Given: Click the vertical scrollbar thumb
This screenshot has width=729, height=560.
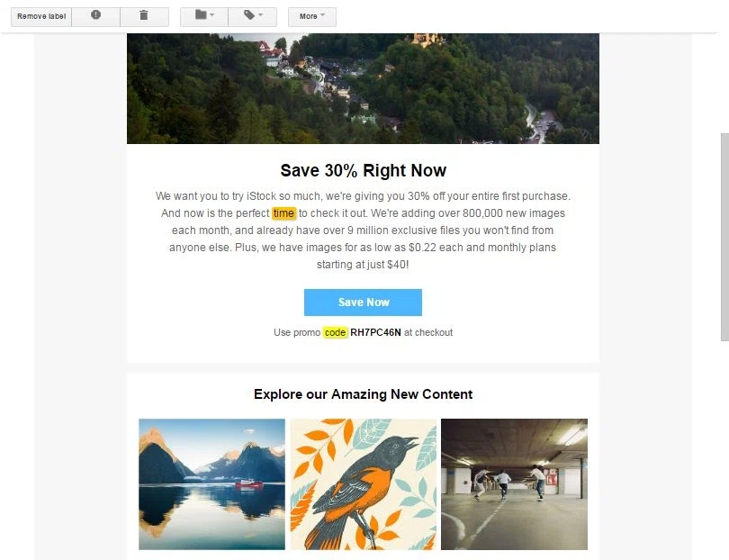Looking at the screenshot, I should point(724,237).
